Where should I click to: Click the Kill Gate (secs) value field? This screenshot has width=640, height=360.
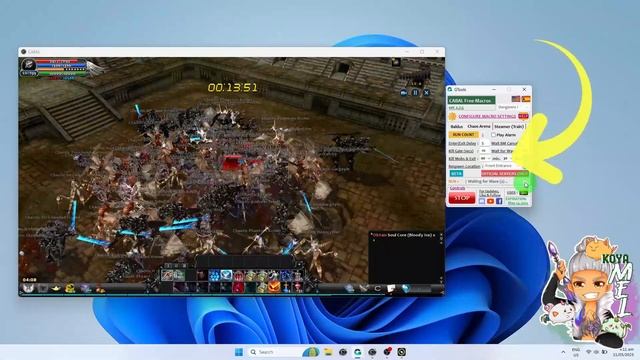pyautogui.click(x=484, y=151)
